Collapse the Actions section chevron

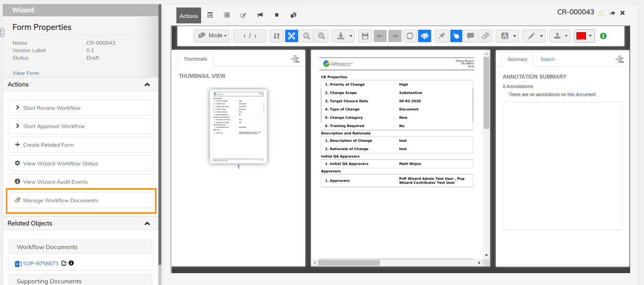click(x=147, y=85)
